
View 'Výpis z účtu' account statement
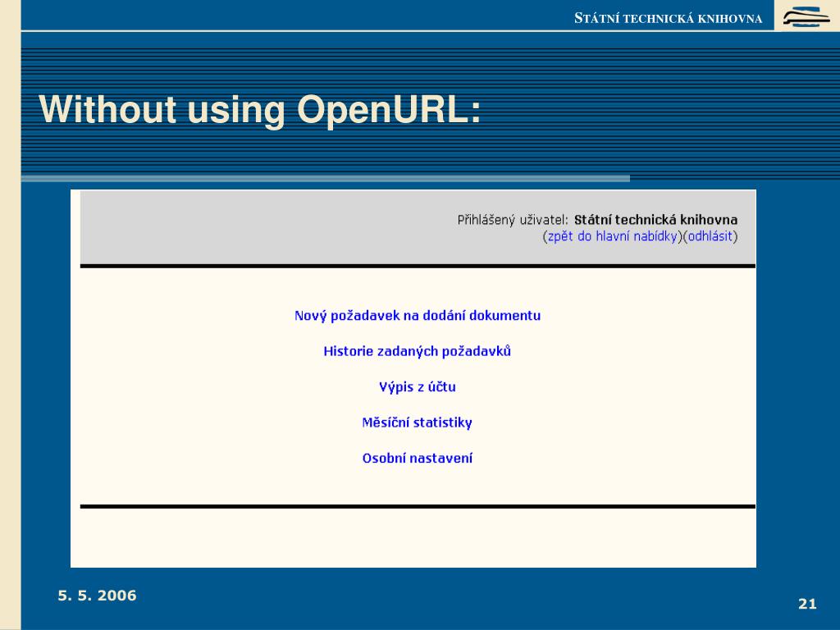[x=417, y=387]
